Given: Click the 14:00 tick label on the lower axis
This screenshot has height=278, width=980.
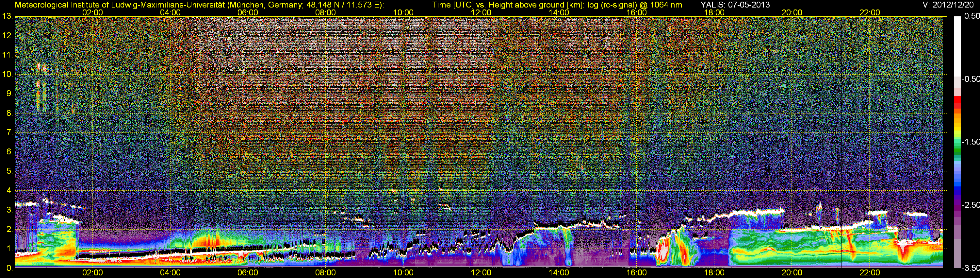Looking at the screenshot, I should pyautogui.click(x=559, y=273).
